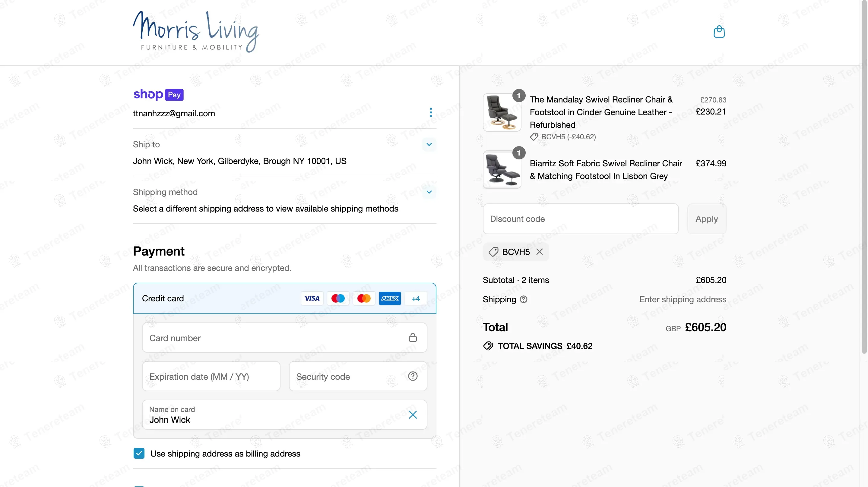Click the Visa card icon
This screenshot has width=868, height=487.
tap(312, 298)
